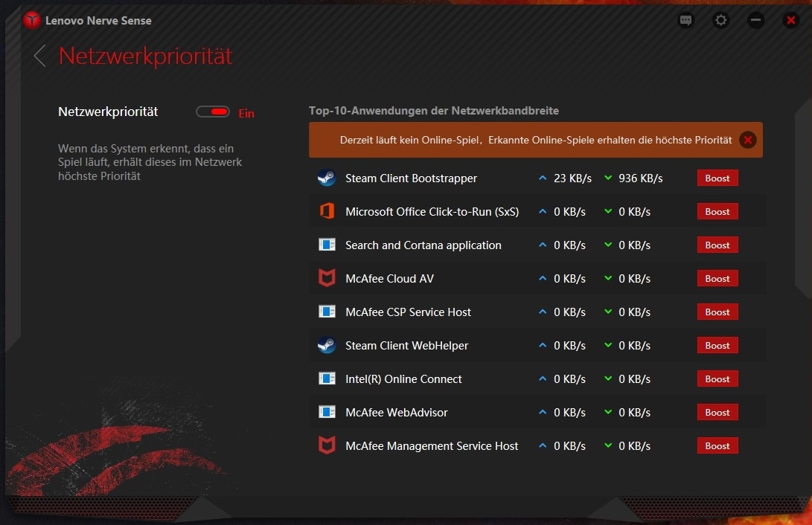Click the McAfee Management Service Host icon

[x=327, y=445]
